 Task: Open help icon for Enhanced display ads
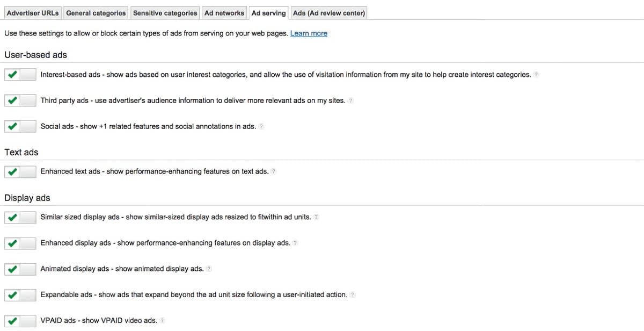tap(296, 243)
